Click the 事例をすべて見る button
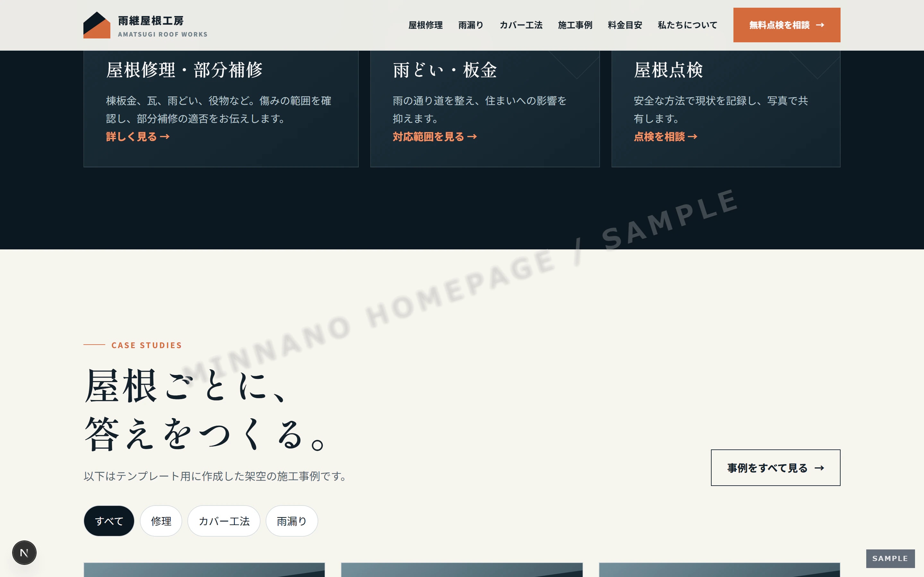The image size is (924, 577). pos(775,467)
